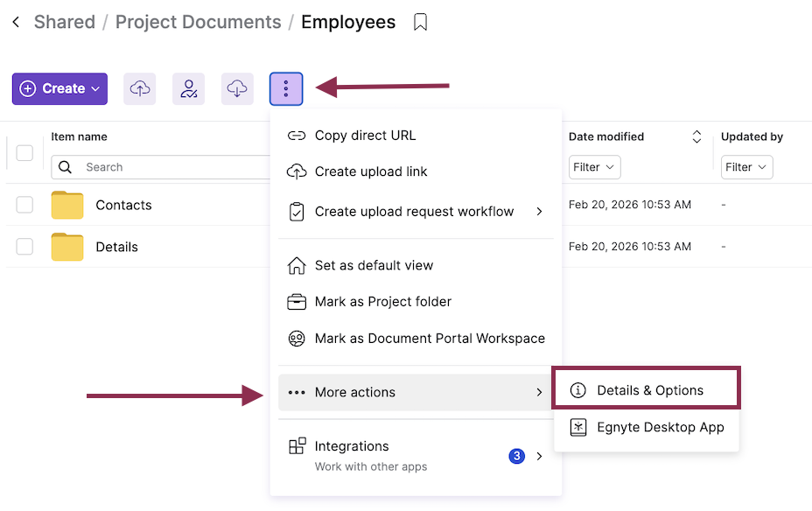Open the Contacts folder icon
The image size is (812, 511).
[x=66, y=205]
